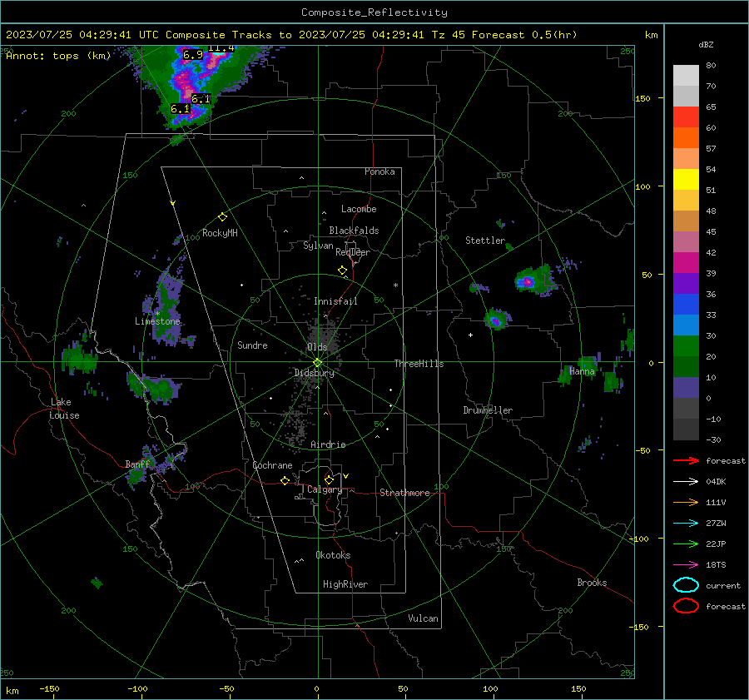The image size is (749, 700).
Task: Click the 'Annot: tops (km)' label
Action: point(58,56)
